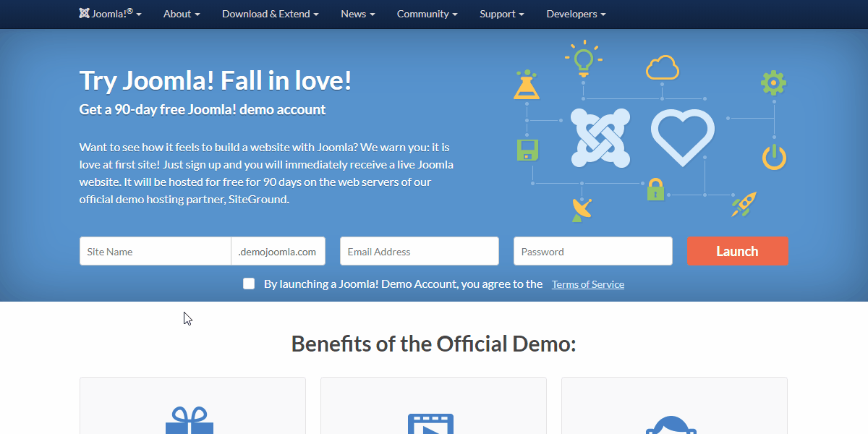Click the light bulb icon
The width and height of the screenshot is (868, 434).
(x=584, y=58)
